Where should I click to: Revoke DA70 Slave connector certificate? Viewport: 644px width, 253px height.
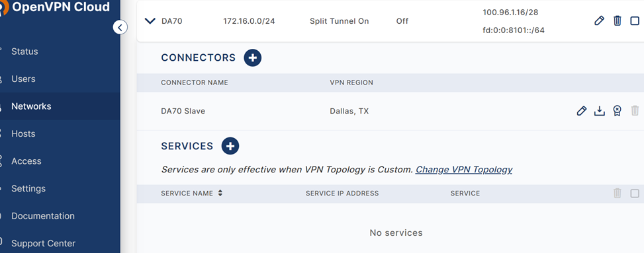(x=617, y=111)
